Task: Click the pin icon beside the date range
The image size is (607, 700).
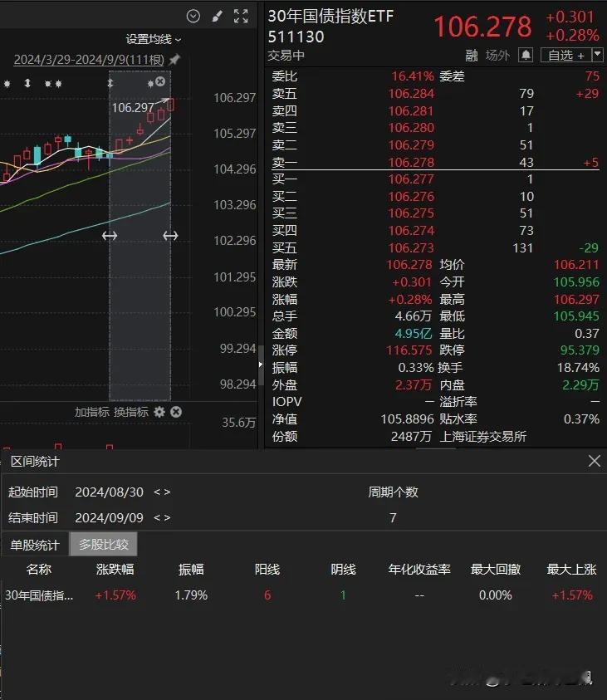Action: pos(174,59)
